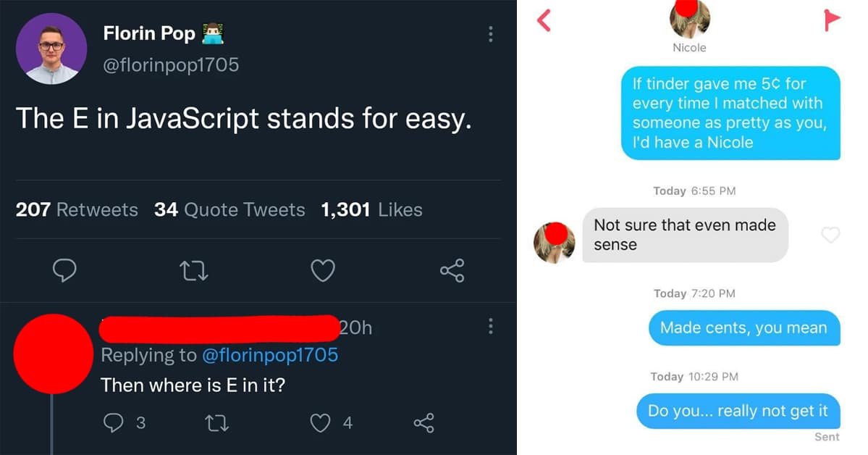
Task: Open Florin Pop's profile picture
Action: (51, 49)
